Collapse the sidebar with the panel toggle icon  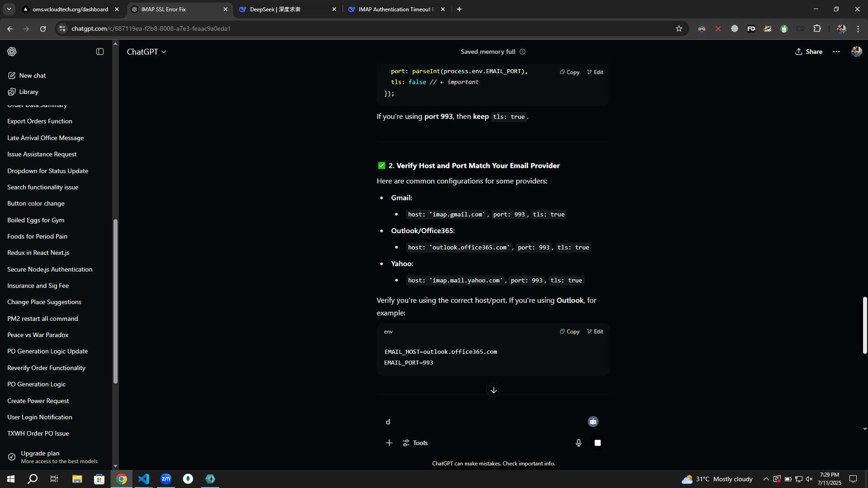pos(100,52)
